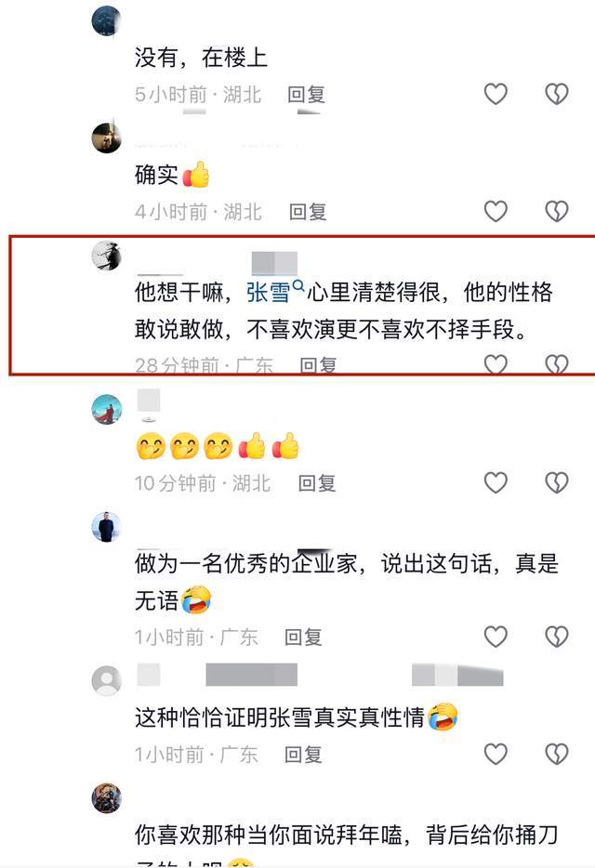Reply to the 10分钟前 湖北 comment
Viewport: 595px width, 868px height.
point(317,483)
